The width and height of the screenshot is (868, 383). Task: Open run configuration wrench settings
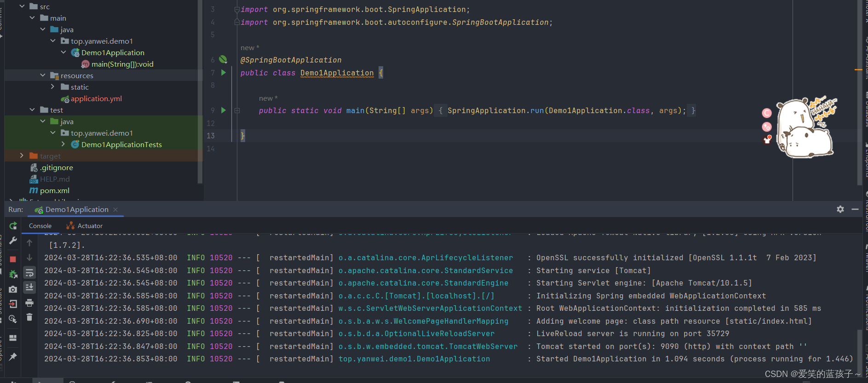pos(13,240)
